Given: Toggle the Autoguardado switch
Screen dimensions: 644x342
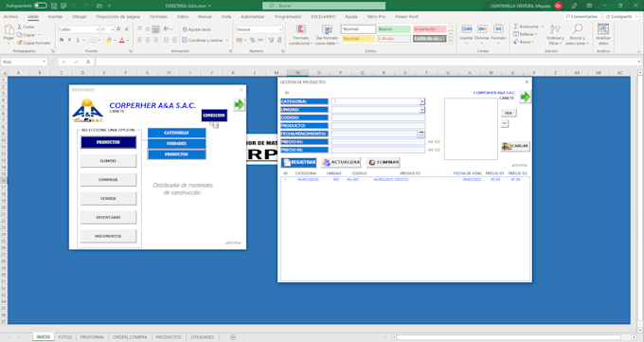Looking at the screenshot, I should click(40, 6).
